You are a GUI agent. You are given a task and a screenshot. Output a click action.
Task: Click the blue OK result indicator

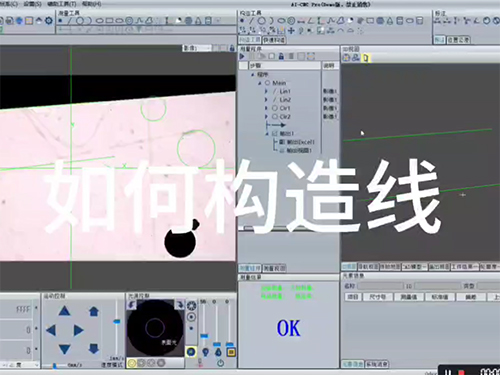[x=289, y=328]
